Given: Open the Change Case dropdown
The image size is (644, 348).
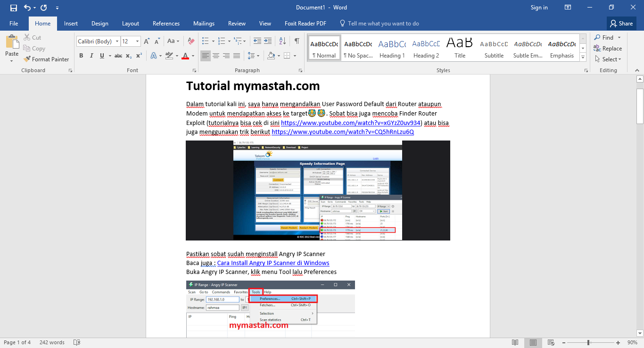Looking at the screenshot, I should click(173, 41).
